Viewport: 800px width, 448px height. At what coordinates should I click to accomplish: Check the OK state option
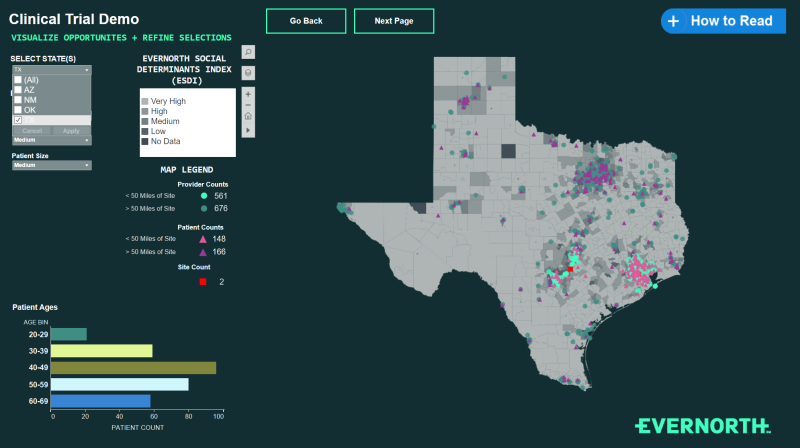(18, 110)
